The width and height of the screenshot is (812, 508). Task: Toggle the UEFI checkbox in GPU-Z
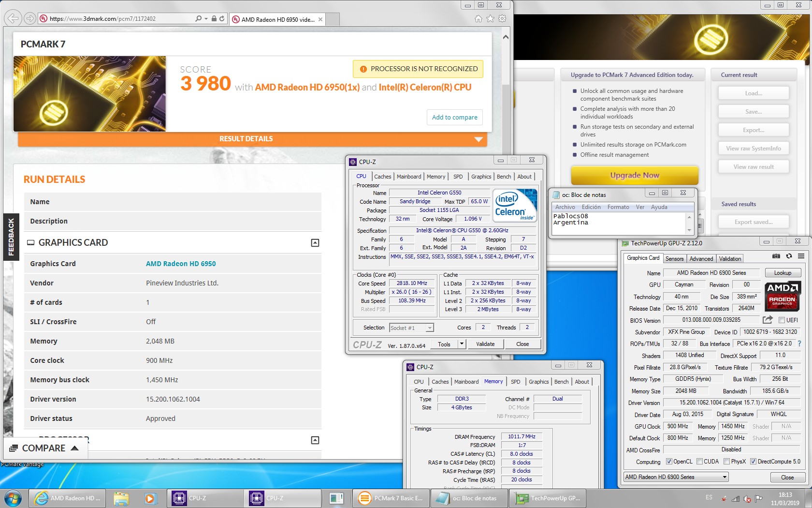[x=782, y=320]
